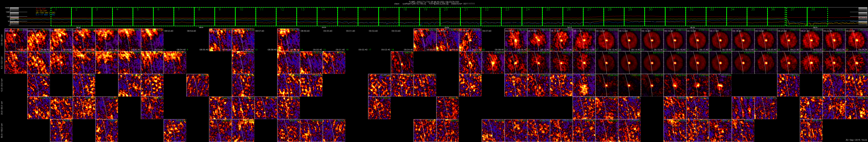Select interval 5 in the light curve
868x142 pixels.
point(143,17)
